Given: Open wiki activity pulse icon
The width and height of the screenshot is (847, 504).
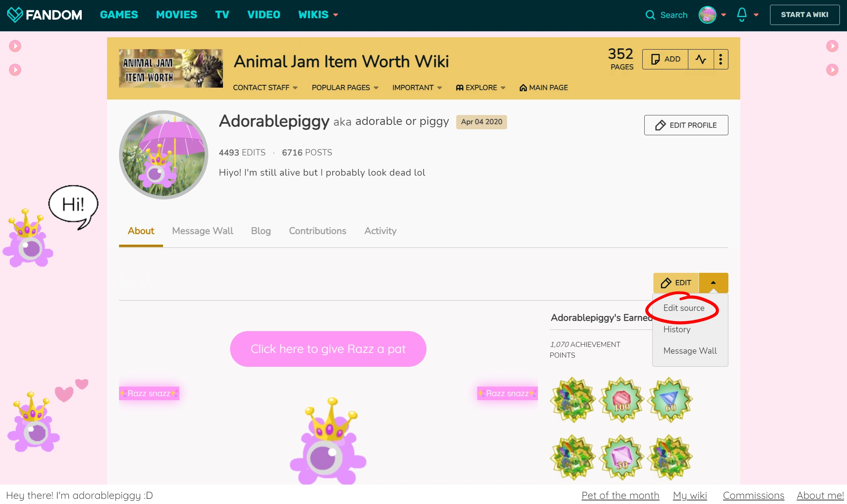Looking at the screenshot, I should point(701,59).
